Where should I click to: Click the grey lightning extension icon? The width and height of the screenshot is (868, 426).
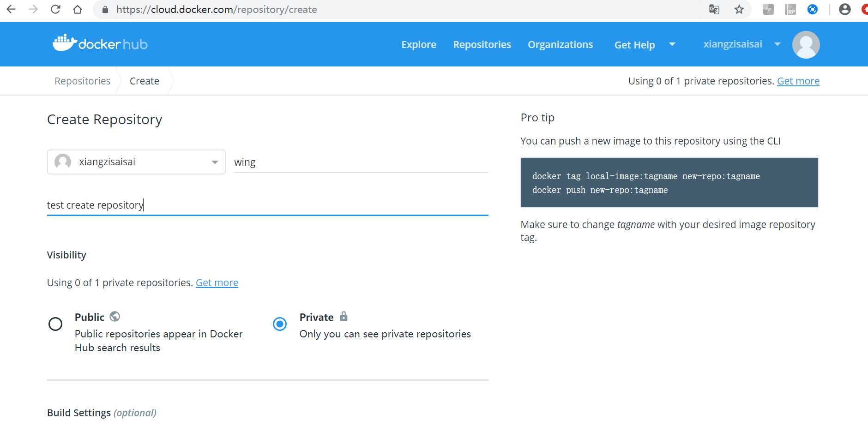point(768,9)
